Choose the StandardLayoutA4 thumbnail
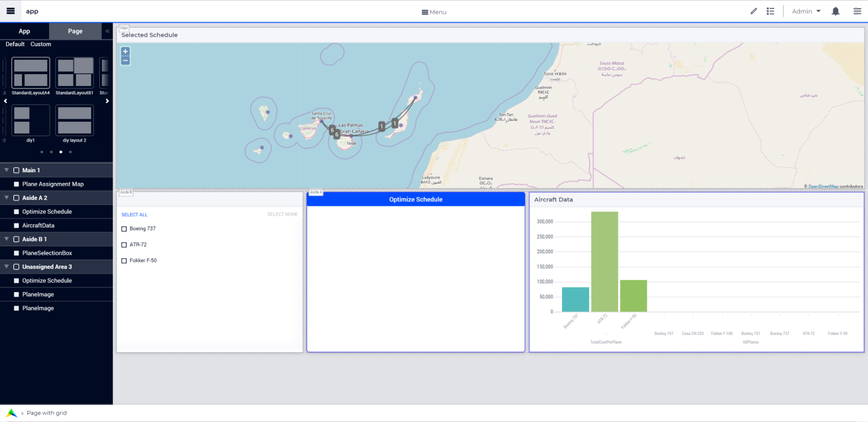 click(31, 73)
